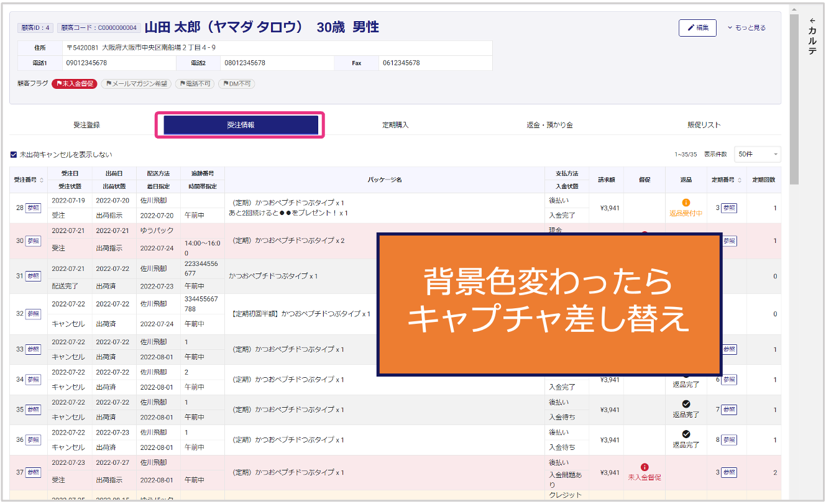Sort by 定期番号 column arrows
The width and height of the screenshot is (826, 504).
pos(739,180)
